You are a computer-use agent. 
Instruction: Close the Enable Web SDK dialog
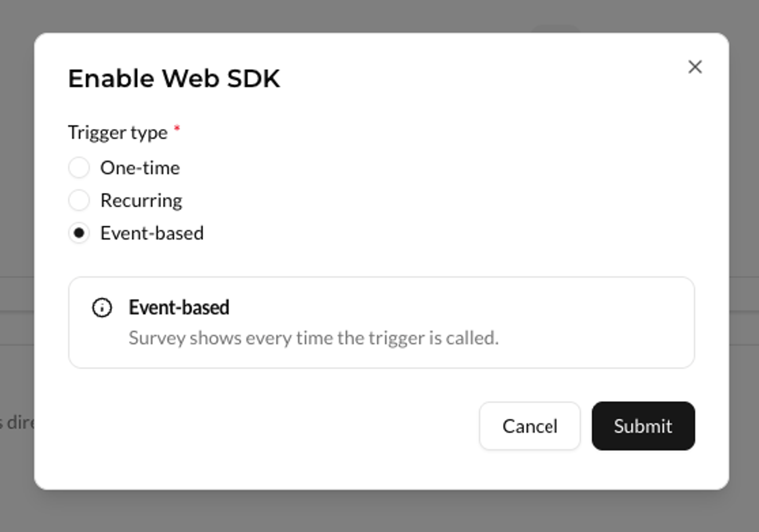tap(695, 67)
